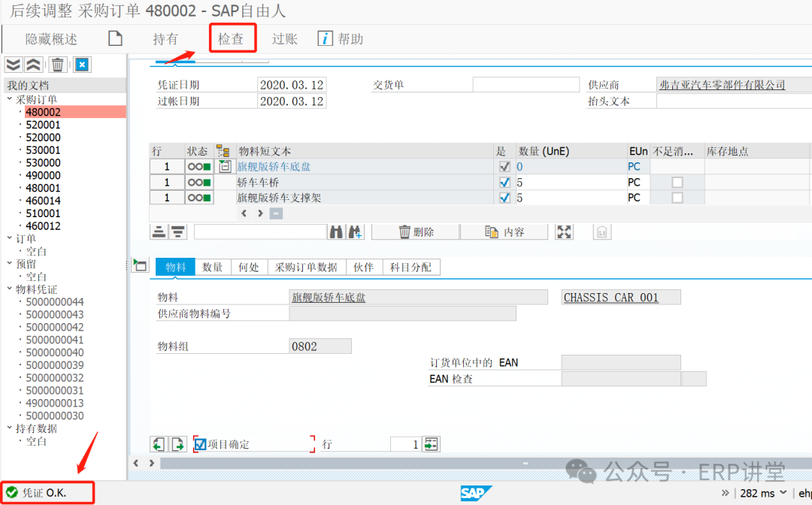The width and height of the screenshot is (812, 505).
Task: Toggle 不足消 checkbox for 轿车车桥 row
Action: [677, 182]
